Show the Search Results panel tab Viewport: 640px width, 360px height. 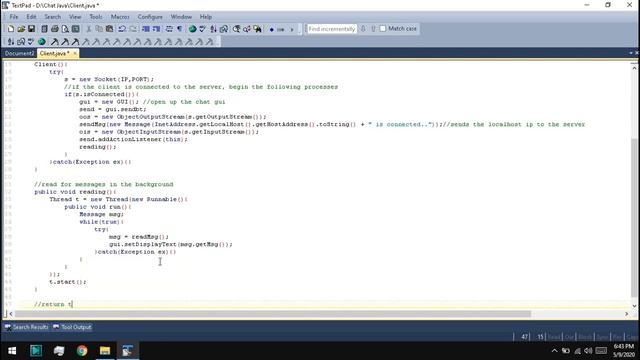click(x=27, y=327)
